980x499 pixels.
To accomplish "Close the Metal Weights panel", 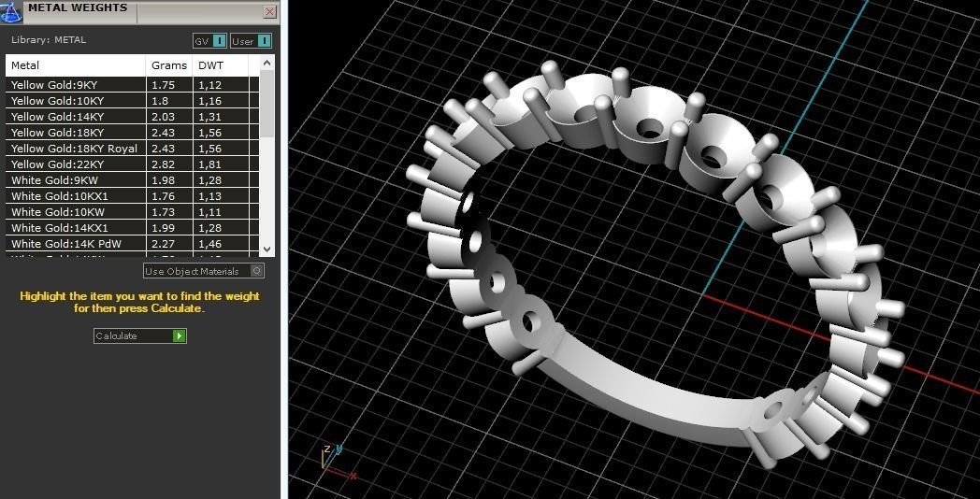I will click(x=269, y=11).
